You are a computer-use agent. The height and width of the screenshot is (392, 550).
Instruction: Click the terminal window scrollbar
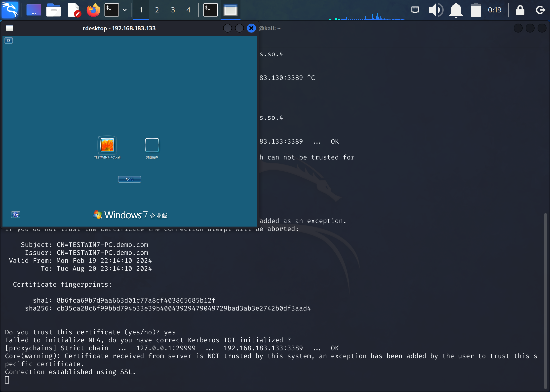(x=545, y=301)
